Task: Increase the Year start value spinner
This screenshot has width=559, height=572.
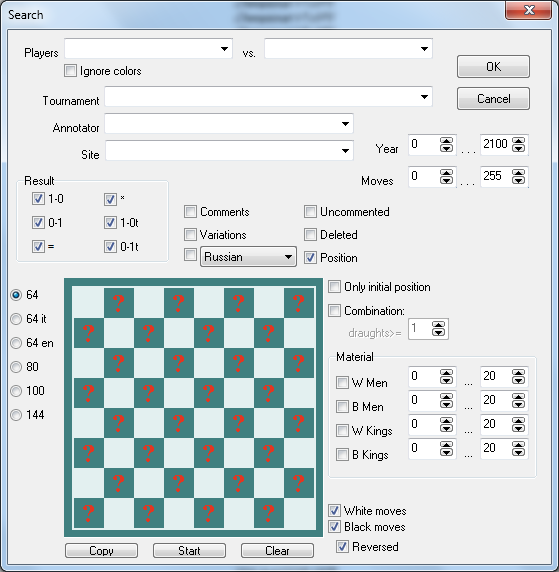Action: pyautogui.click(x=446, y=141)
